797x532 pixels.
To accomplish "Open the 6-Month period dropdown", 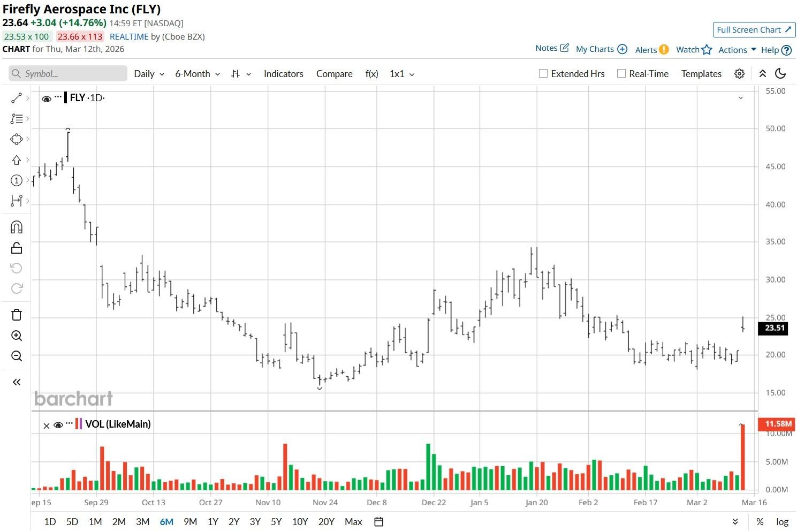I will [x=198, y=74].
